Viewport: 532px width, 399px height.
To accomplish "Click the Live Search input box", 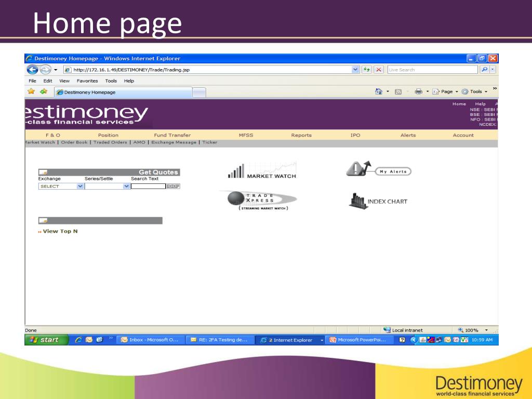I will point(433,70).
